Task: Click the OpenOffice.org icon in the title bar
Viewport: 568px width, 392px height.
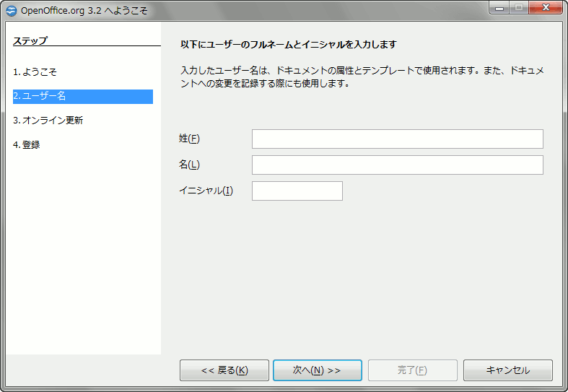Action: (11, 10)
